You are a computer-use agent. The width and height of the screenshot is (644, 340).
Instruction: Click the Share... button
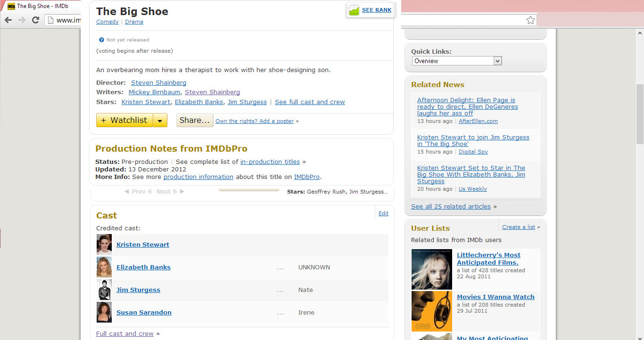[195, 121]
